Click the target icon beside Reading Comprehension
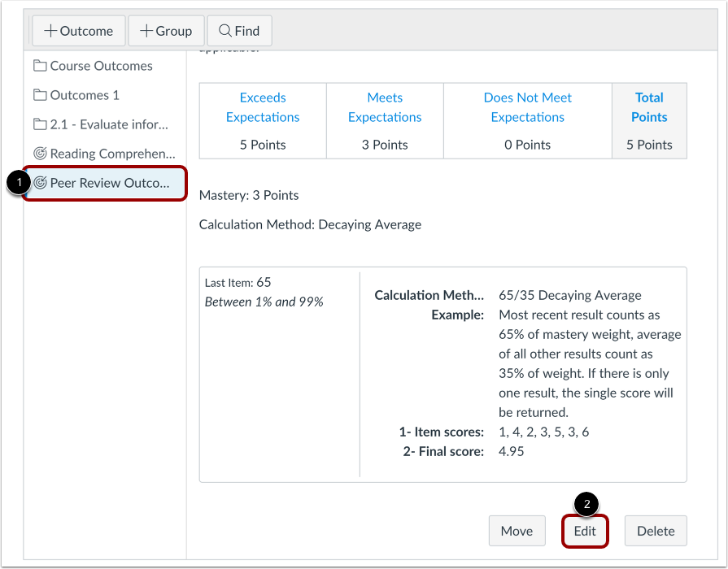 [x=41, y=153]
